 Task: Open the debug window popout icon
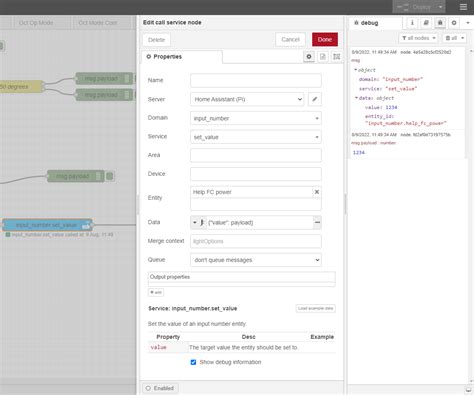(x=468, y=390)
